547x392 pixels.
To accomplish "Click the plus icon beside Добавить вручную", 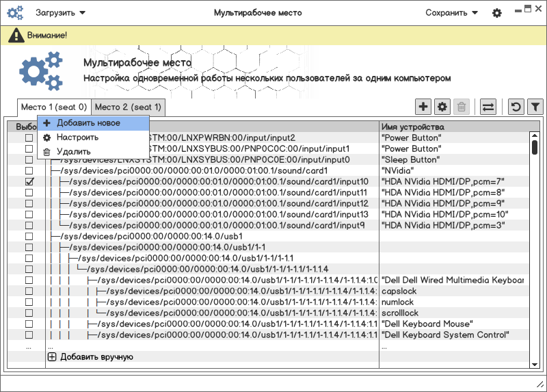I will [52, 356].
